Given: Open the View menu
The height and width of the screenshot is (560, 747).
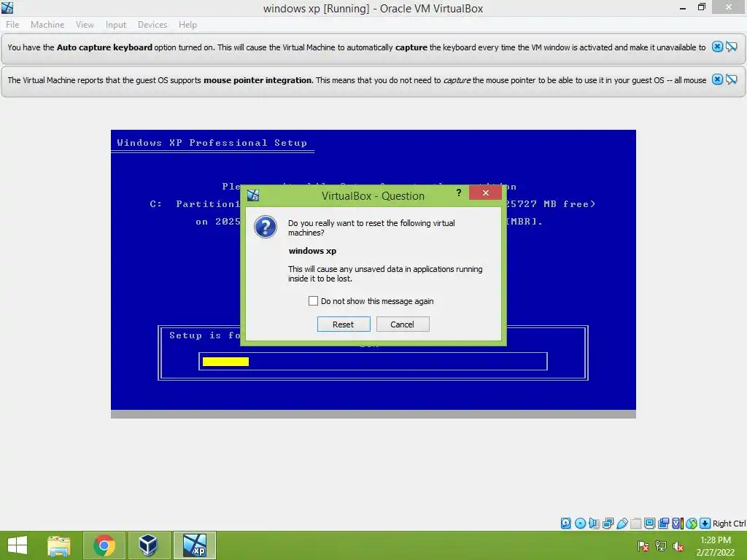Looking at the screenshot, I should pyautogui.click(x=85, y=25).
